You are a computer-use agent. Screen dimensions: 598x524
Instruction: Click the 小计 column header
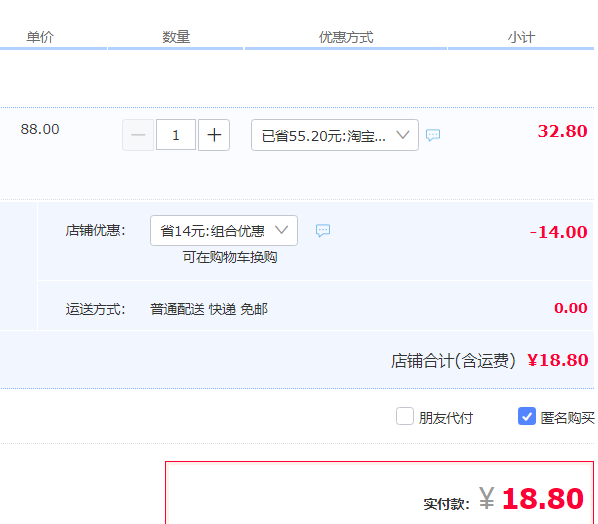click(x=521, y=37)
